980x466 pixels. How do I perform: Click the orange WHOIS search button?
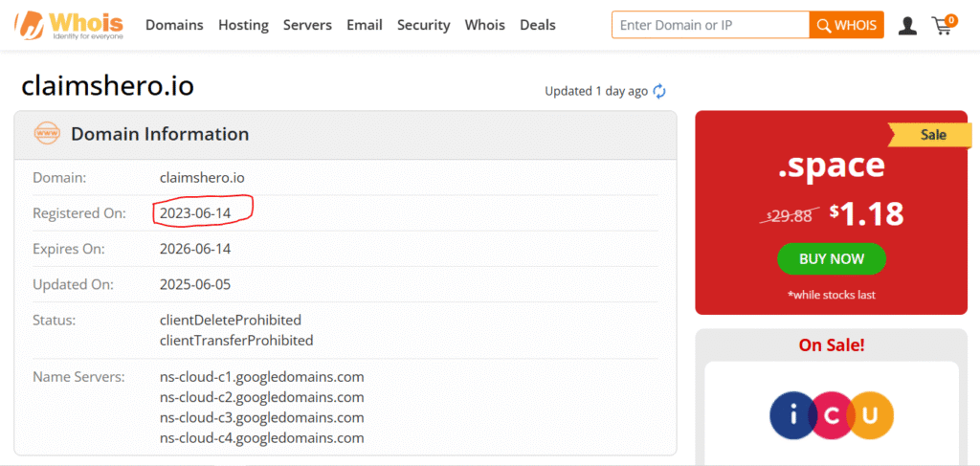point(847,25)
